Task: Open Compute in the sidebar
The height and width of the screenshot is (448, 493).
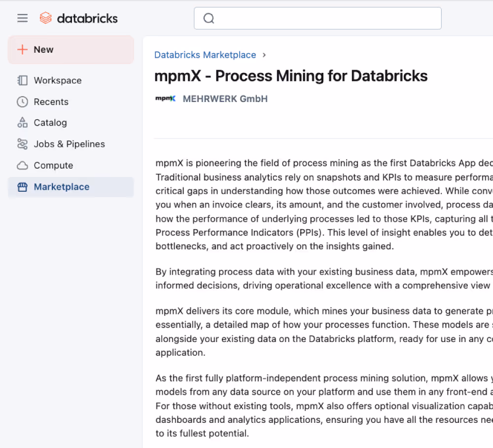Action: coord(70,166)
